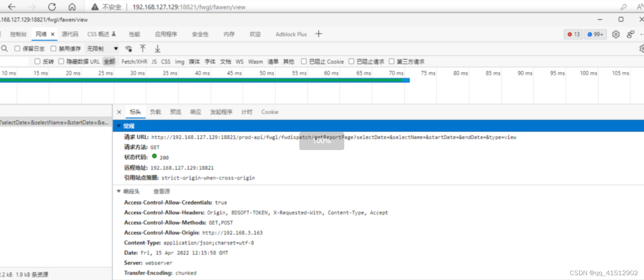
Task: Filter requests by WS
Action: pos(239,62)
